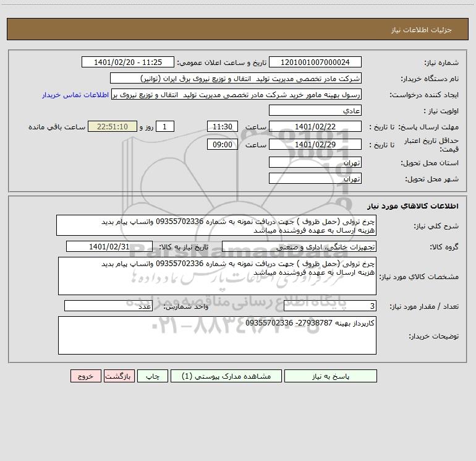Click the ایجاد کننده درخواست label
The width and height of the screenshot is (476, 461).
(x=424, y=95)
